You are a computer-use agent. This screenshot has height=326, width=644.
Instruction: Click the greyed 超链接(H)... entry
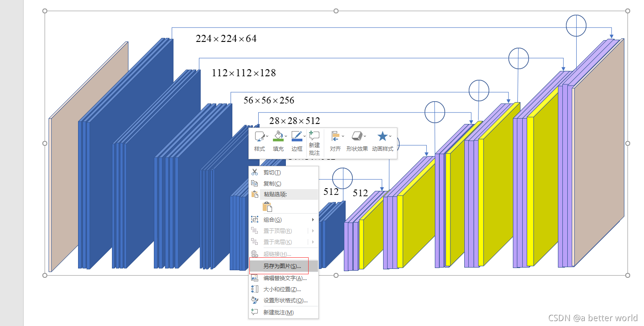pyautogui.click(x=283, y=254)
